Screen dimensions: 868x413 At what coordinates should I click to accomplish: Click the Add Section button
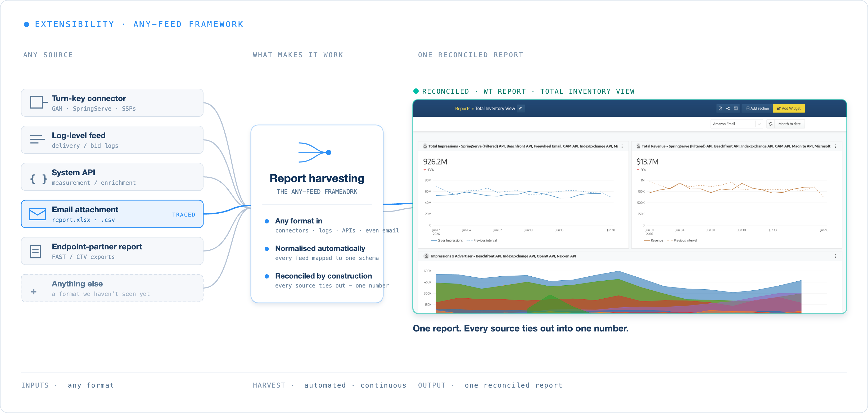(x=757, y=108)
